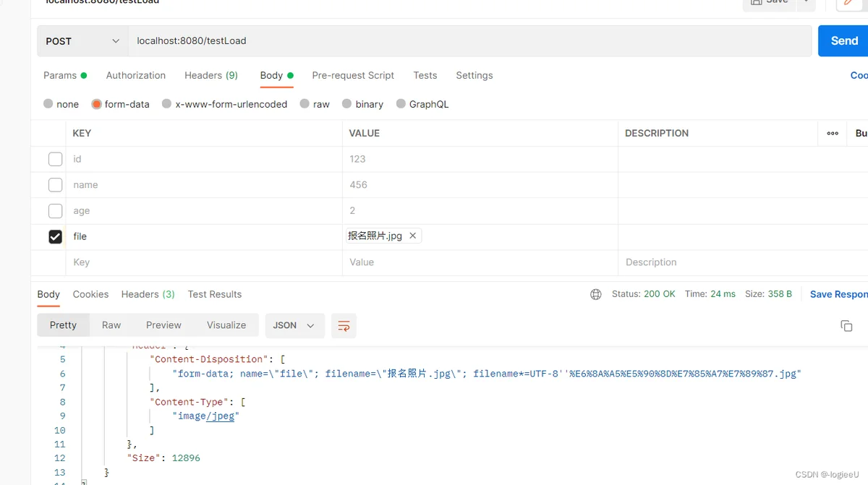Click the wrap lines icon in response toolbar
The width and height of the screenshot is (868, 485).
click(344, 326)
